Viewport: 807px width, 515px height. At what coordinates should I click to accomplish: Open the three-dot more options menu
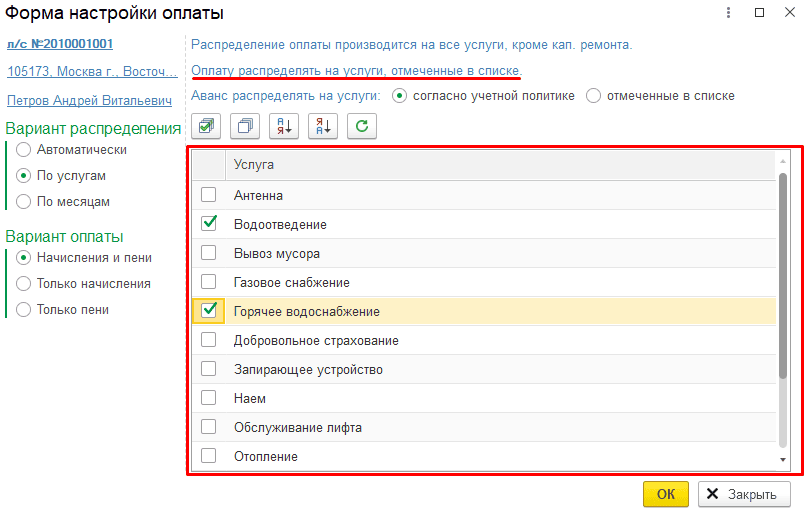pyautogui.click(x=728, y=12)
